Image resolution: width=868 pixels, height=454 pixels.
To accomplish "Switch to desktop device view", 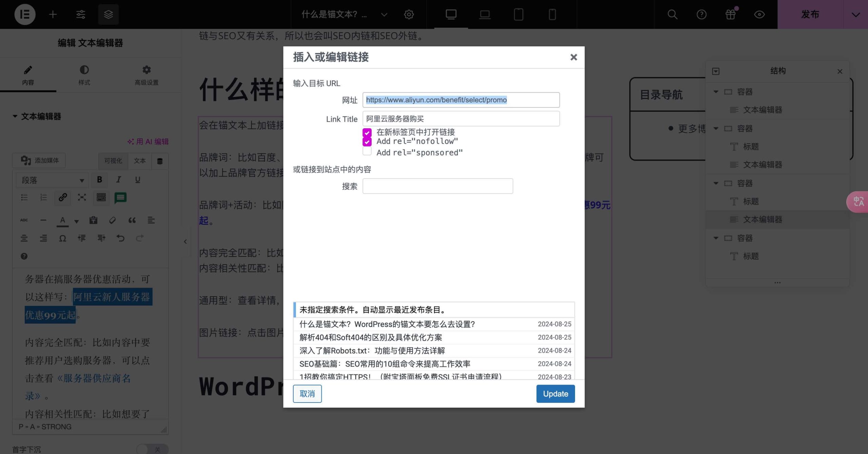I will 451,14.
